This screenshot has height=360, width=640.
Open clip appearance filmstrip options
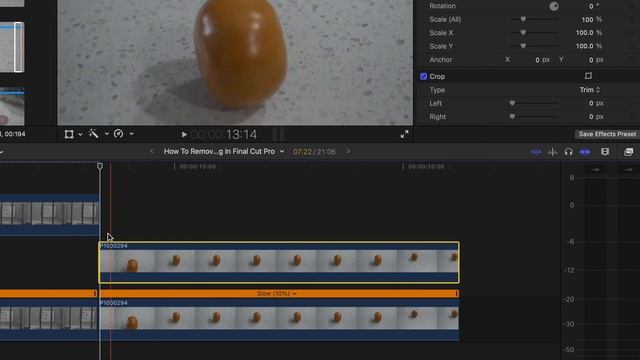click(x=605, y=152)
